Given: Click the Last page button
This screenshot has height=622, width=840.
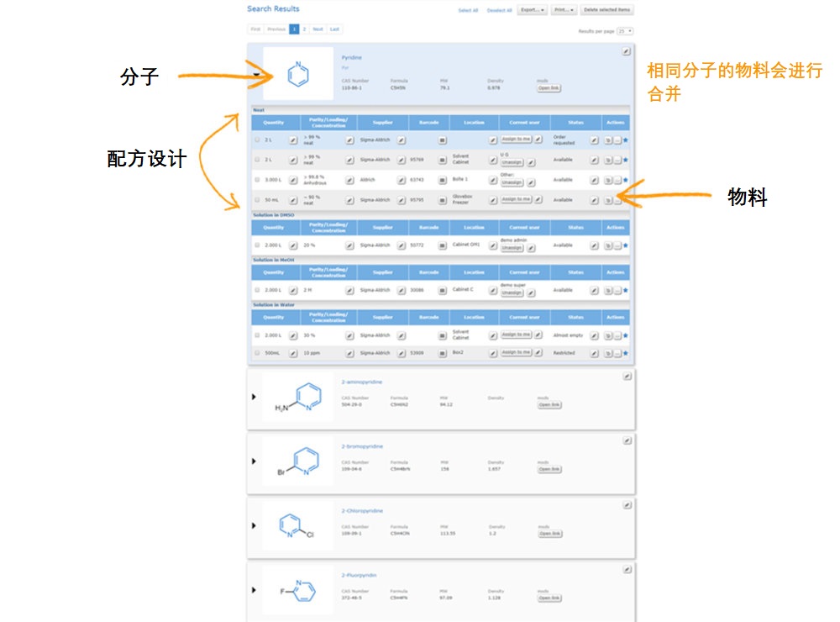Looking at the screenshot, I should [334, 29].
